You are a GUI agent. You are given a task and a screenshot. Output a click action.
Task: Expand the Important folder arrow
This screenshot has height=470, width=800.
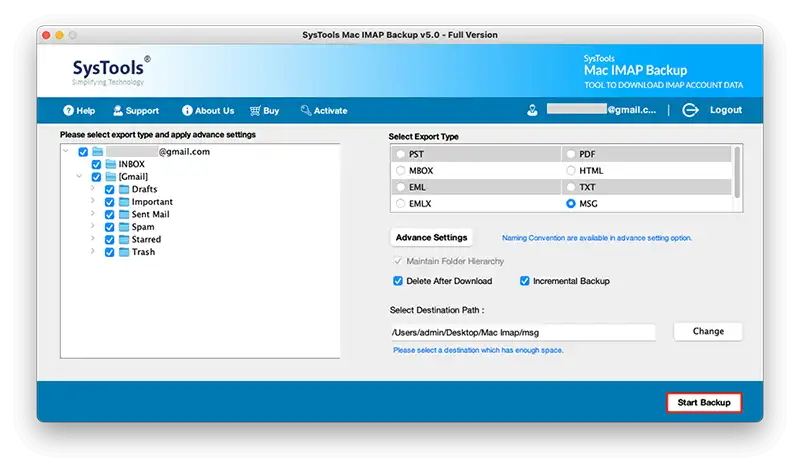coord(92,201)
